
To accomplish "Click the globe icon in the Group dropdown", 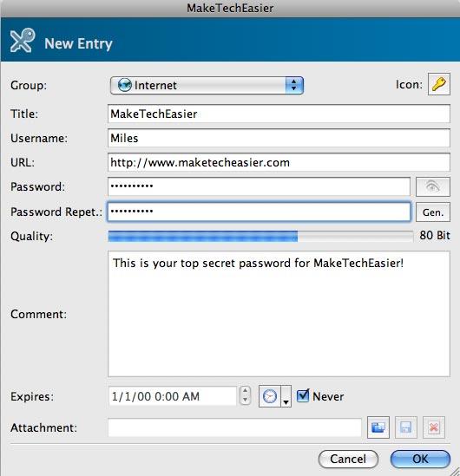I will pyautogui.click(x=125, y=85).
